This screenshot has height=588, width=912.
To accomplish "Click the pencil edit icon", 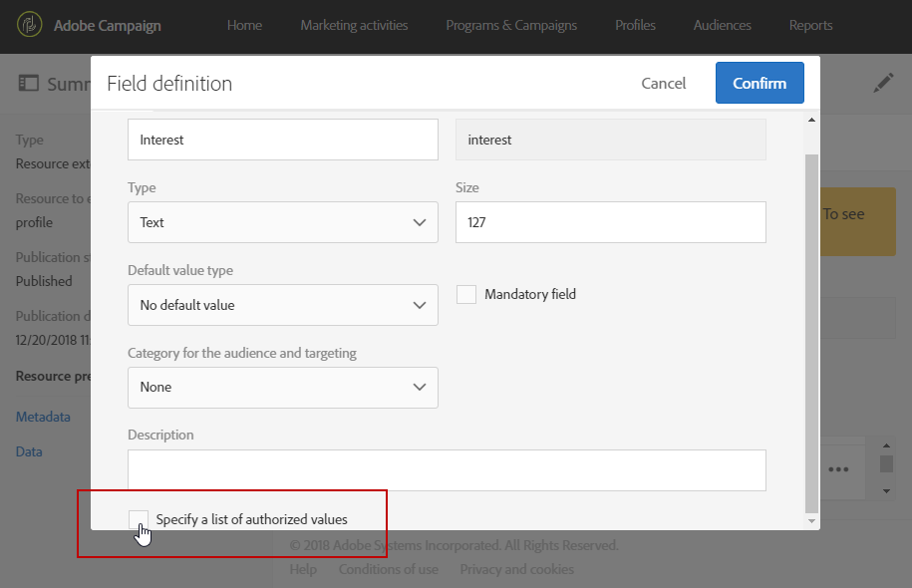I will coord(883,84).
